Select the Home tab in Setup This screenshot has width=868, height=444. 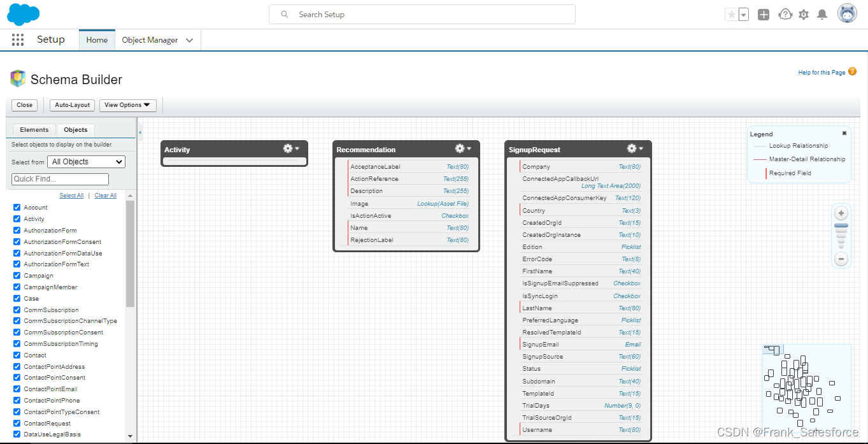(96, 39)
